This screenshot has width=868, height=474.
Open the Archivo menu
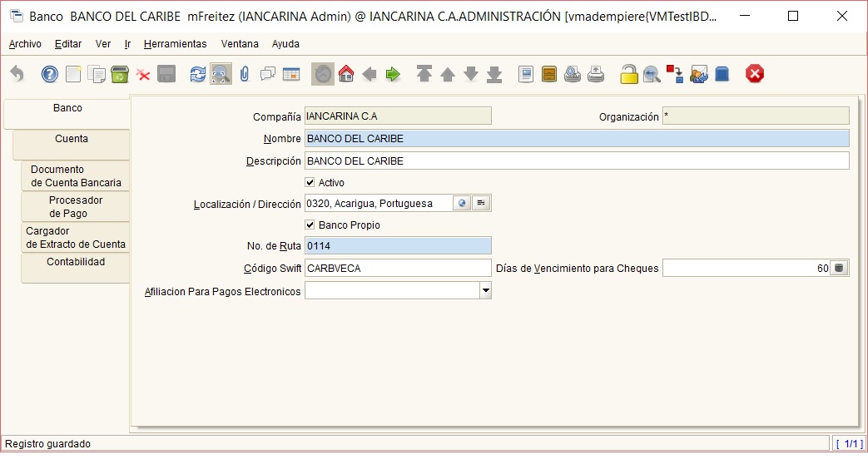25,44
